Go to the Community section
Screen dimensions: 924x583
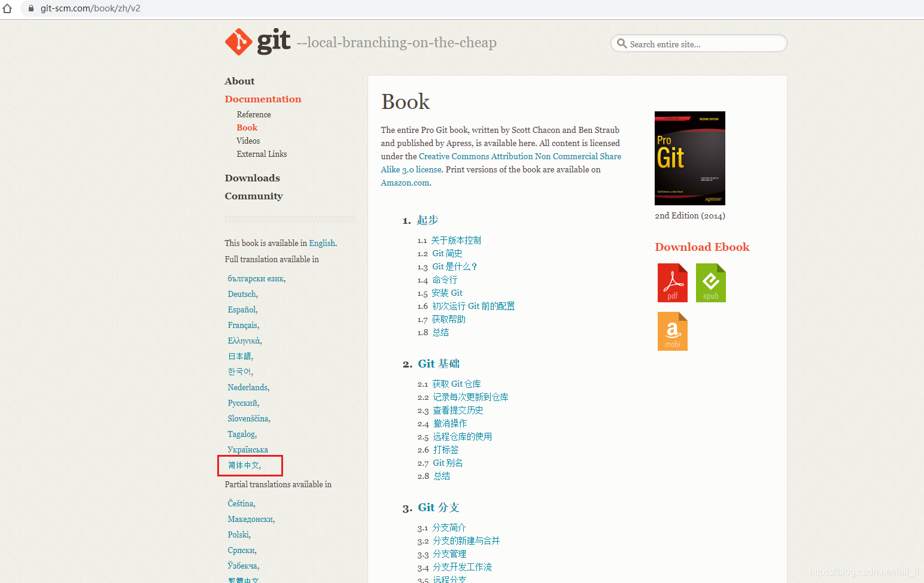click(x=253, y=196)
